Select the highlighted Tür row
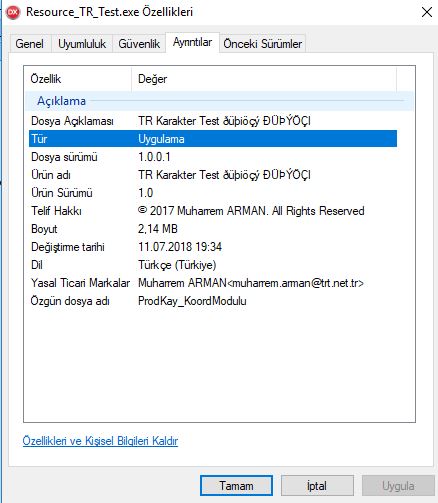 click(213, 139)
